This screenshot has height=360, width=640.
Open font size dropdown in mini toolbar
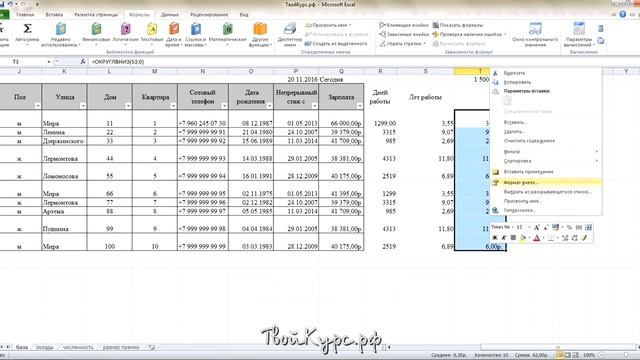coord(529,227)
